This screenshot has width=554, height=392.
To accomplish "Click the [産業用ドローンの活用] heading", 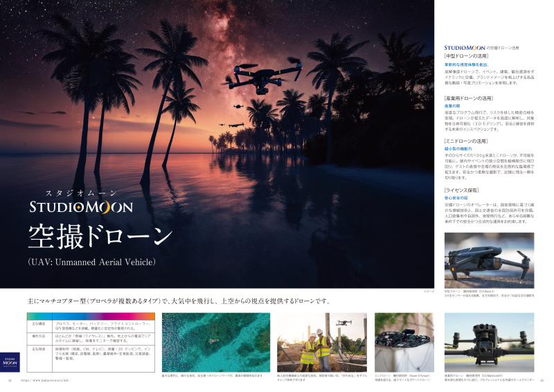I will 469,98.
